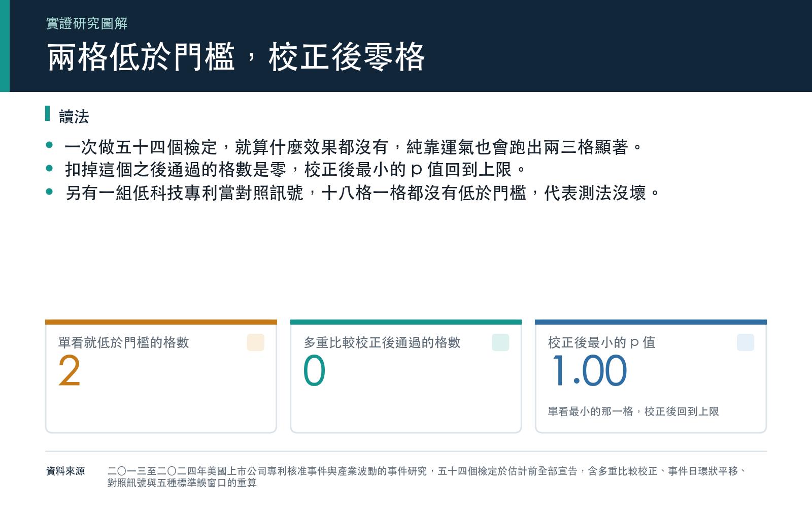Select the bullet starting with 另有一組低科技專利
This screenshot has width=812, height=508.
click(362, 193)
